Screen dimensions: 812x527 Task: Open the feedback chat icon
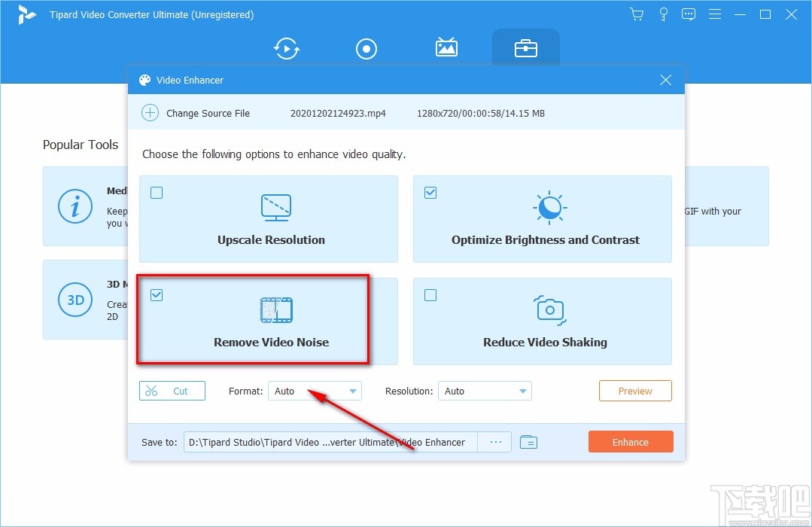[x=689, y=14]
